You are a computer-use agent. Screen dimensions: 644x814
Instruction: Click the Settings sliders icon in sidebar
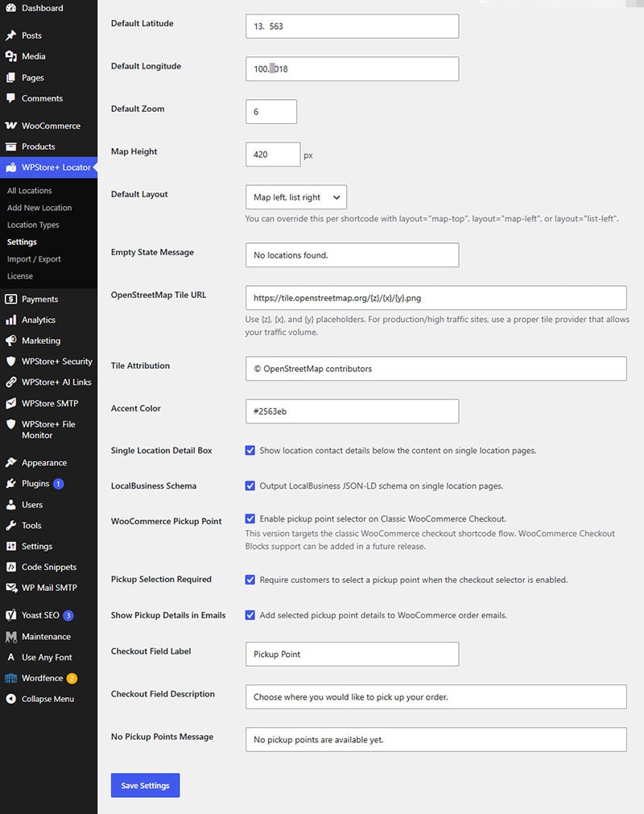pos(11,546)
